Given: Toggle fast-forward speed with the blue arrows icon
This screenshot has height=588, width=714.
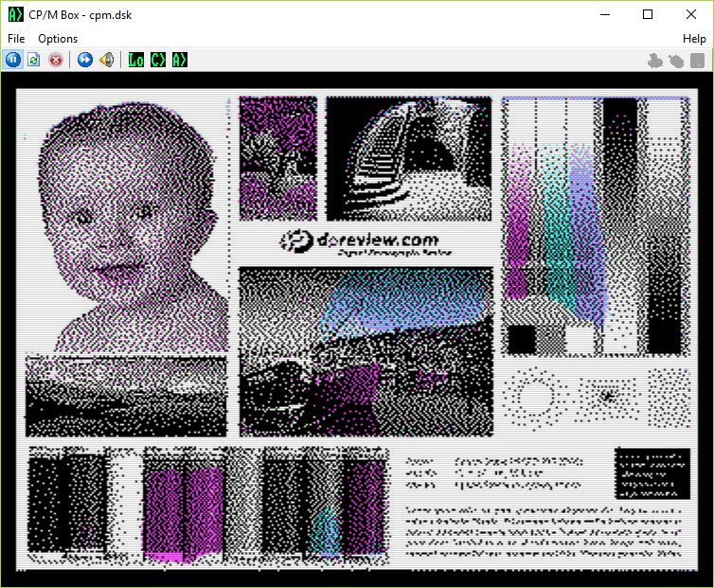Looking at the screenshot, I should point(85,60).
